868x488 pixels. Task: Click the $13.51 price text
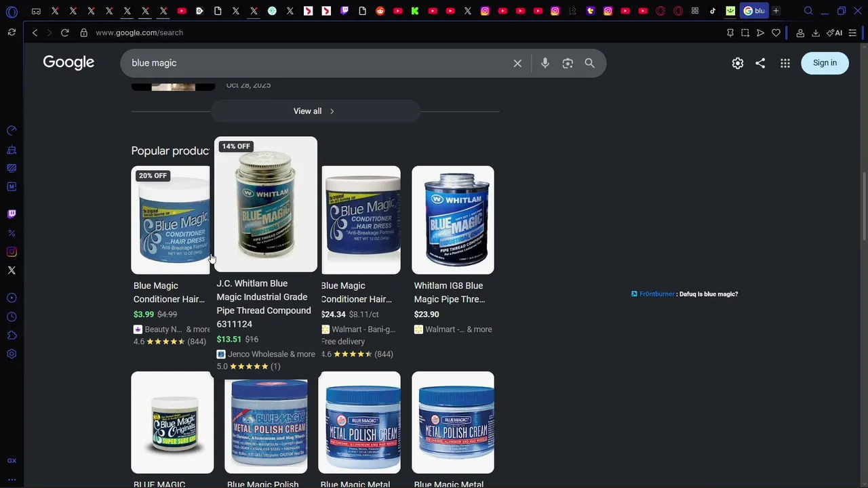[x=229, y=339]
